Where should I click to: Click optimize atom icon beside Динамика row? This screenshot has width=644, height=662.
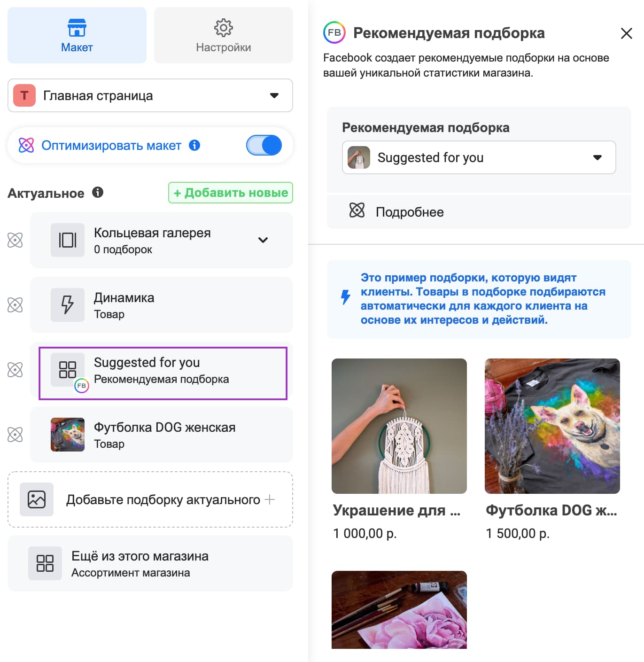pyautogui.click(x=15, y=305)
